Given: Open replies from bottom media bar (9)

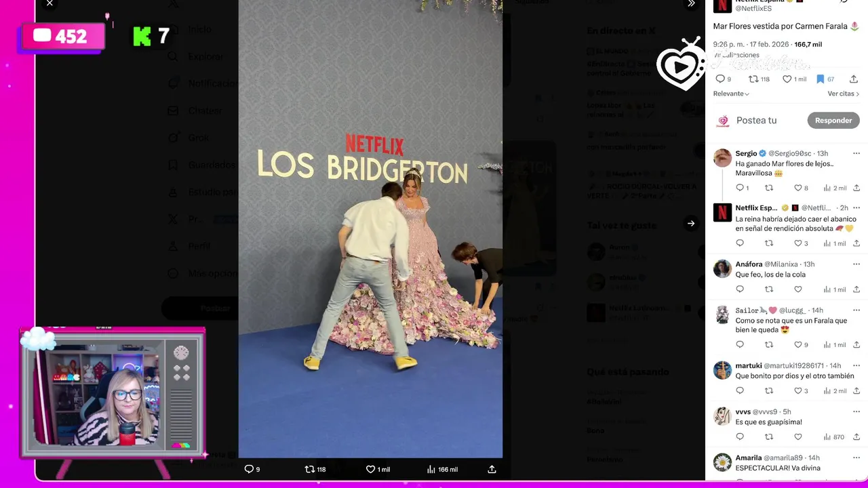Looking at the screenshot, I should click(x=252, y=469).
